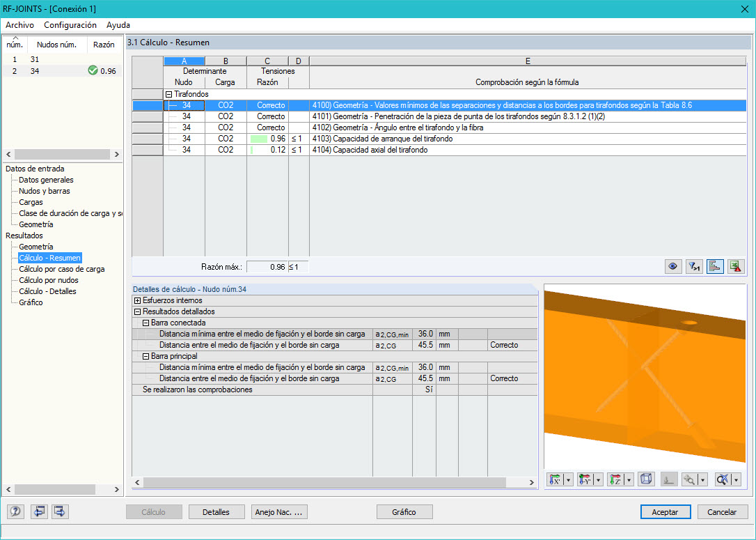Click the 'Se realizaron las comprobaciones' row
The height and width of the screenshot is (540, 756).
tap(335, 389)
